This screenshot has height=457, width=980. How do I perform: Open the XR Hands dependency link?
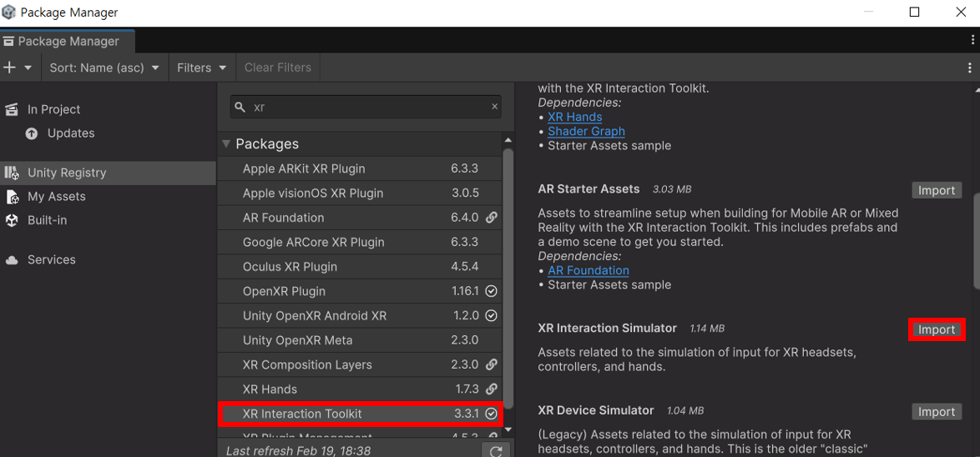(575, 117)
